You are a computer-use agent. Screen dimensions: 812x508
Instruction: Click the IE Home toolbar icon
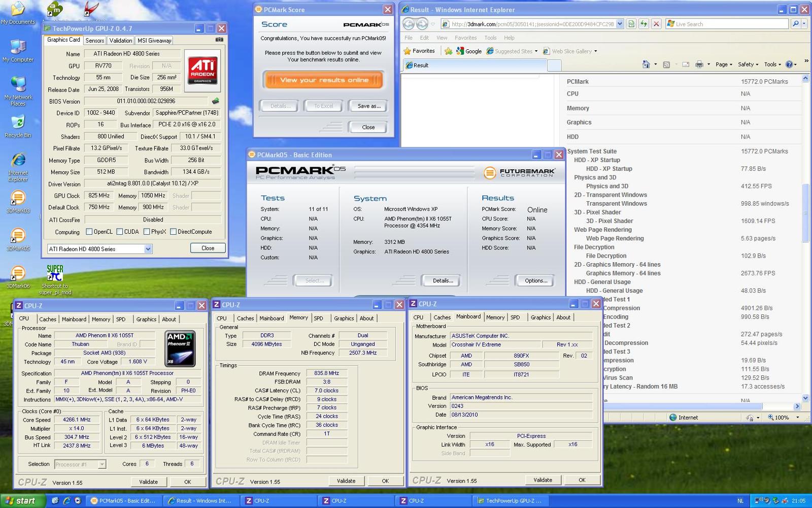[646, 65]
